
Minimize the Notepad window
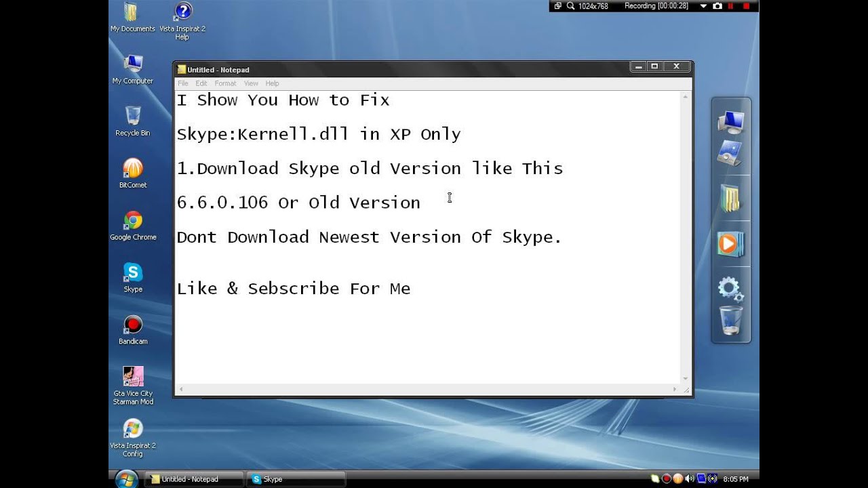point(637,66)
